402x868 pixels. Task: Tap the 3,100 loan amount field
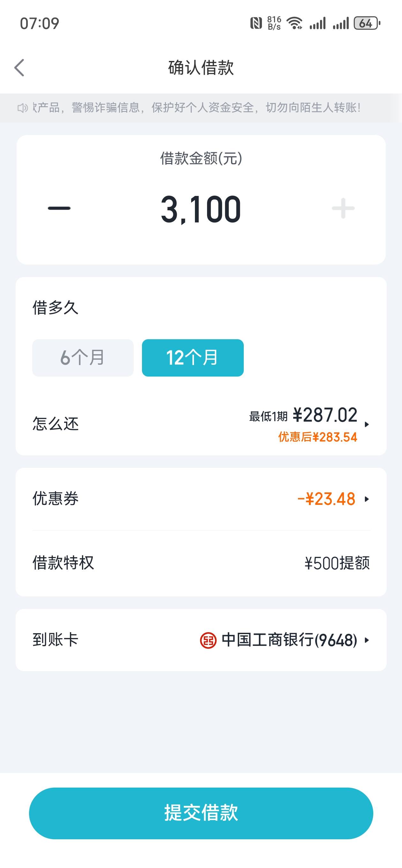click(x=201, y=209)
